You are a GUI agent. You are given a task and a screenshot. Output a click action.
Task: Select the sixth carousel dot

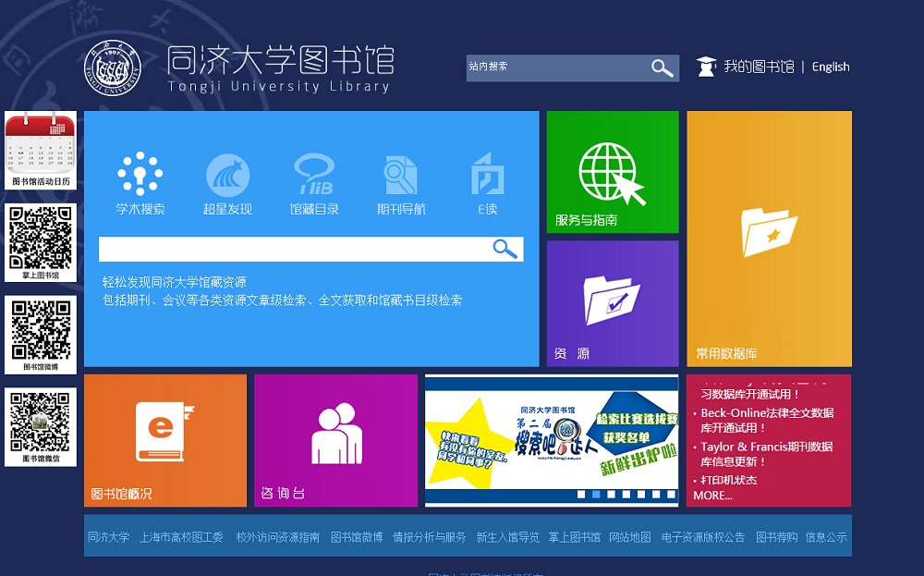tap(656, 495)
